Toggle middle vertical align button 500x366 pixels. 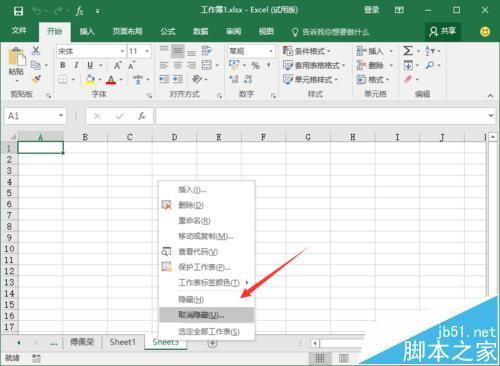click(x=178, y=51)
